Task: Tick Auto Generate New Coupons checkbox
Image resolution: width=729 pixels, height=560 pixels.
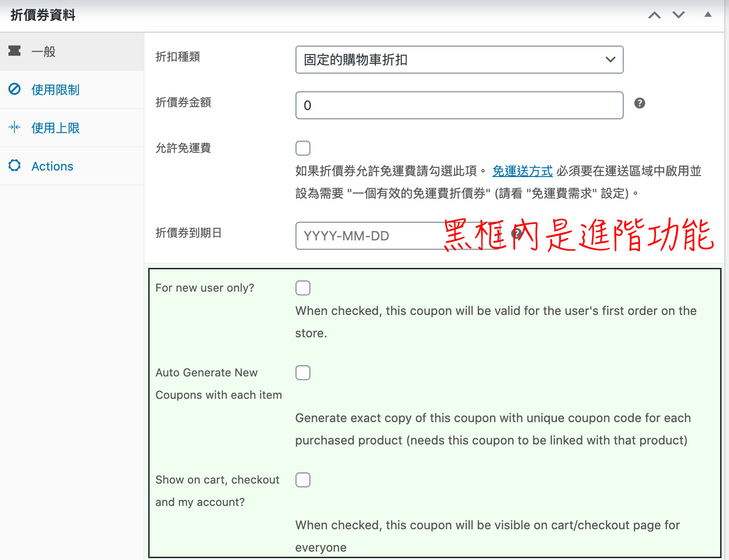Action: 303,373
